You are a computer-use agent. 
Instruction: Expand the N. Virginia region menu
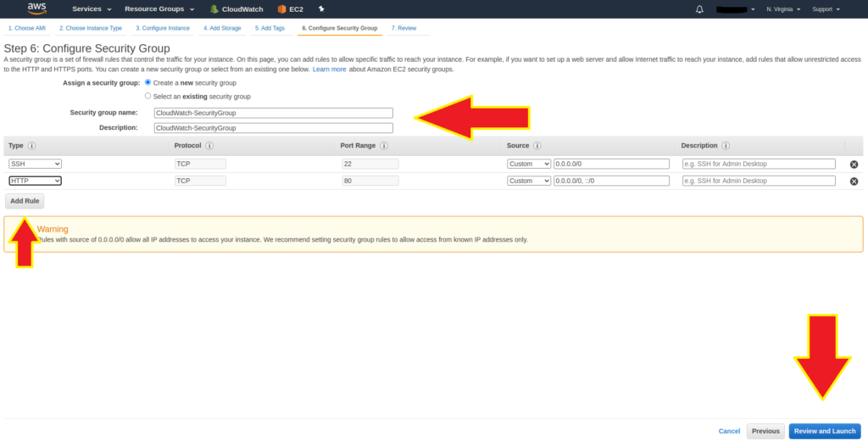[784, 9]
